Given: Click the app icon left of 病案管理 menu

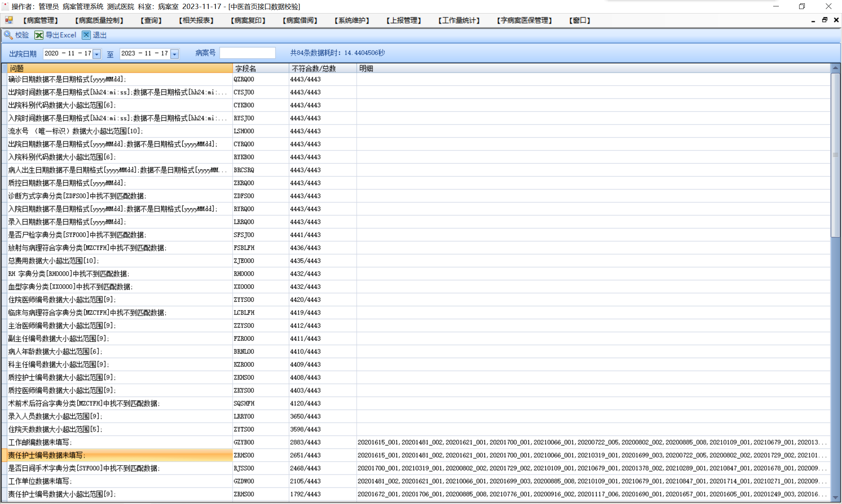Looking at the screenshot, I should pos(9,20).
